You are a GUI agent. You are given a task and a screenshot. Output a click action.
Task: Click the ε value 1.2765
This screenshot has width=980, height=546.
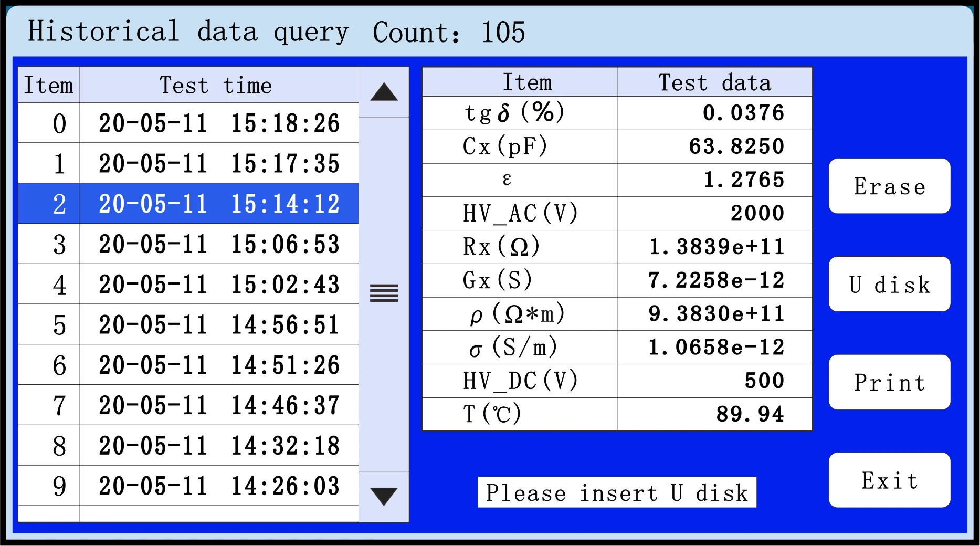(x=714, y=180)
